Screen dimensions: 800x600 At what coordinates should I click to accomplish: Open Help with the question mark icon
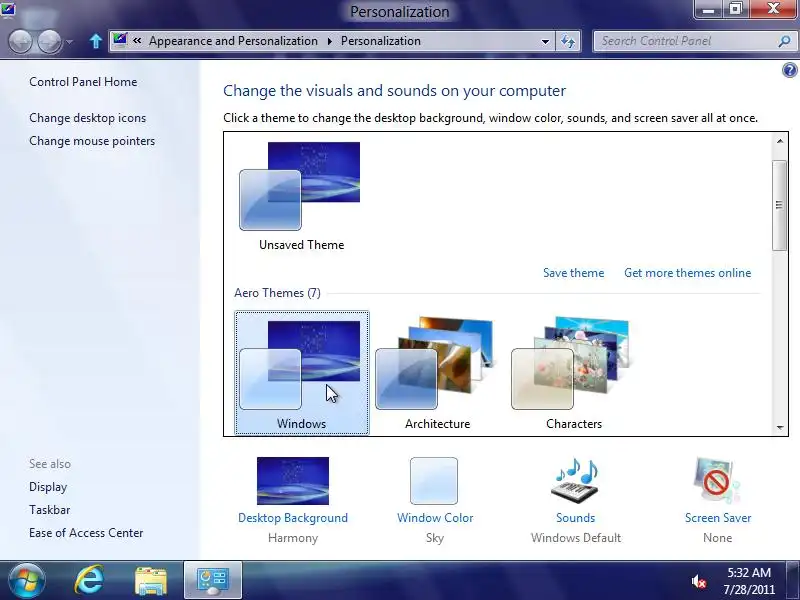(x=789, y=70)
